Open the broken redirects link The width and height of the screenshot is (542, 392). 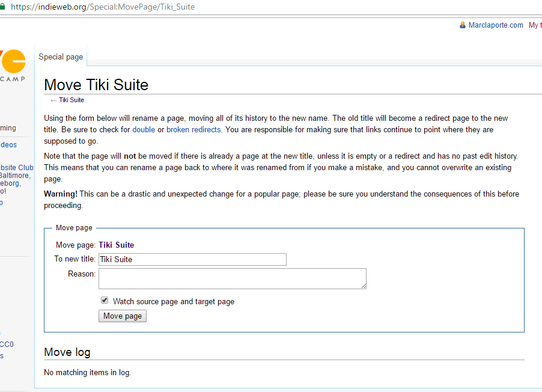193,130
